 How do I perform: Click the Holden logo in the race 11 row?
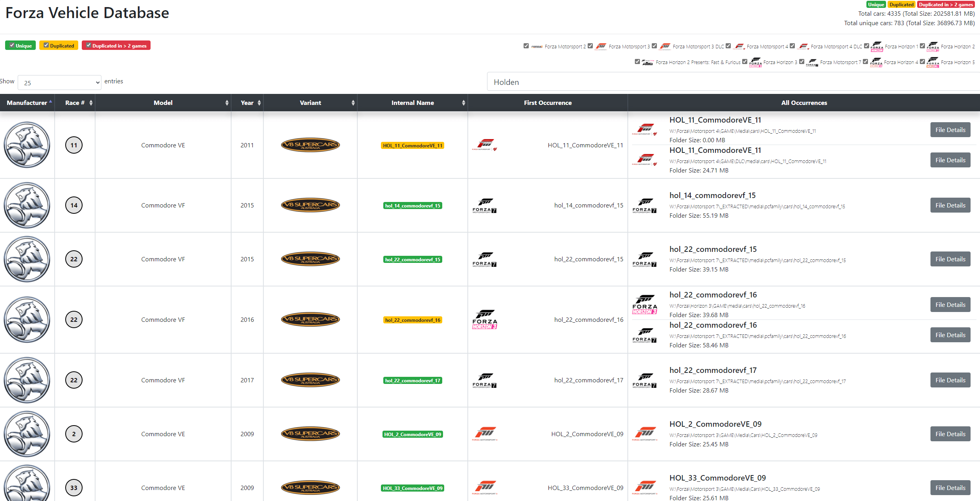(x=27, y=145)
